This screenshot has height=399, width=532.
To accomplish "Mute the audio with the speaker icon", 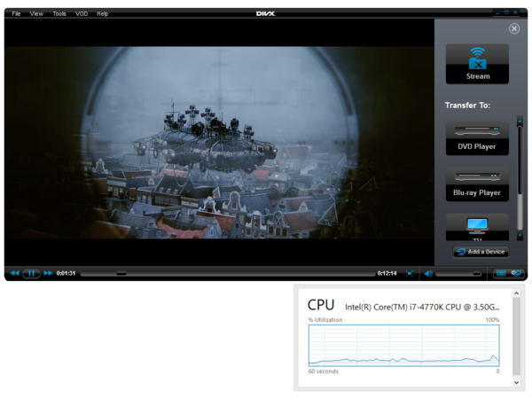I will [x=428, y=273].
